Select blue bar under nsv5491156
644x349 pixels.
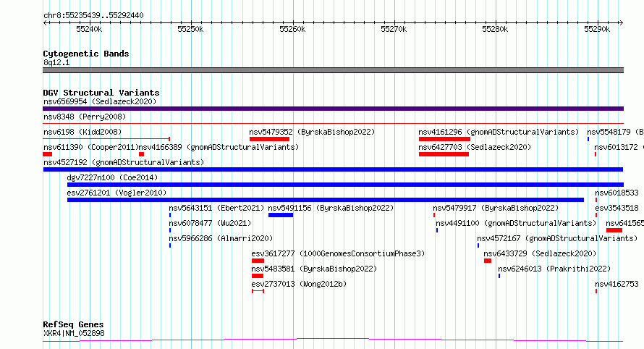coord(281,215)
